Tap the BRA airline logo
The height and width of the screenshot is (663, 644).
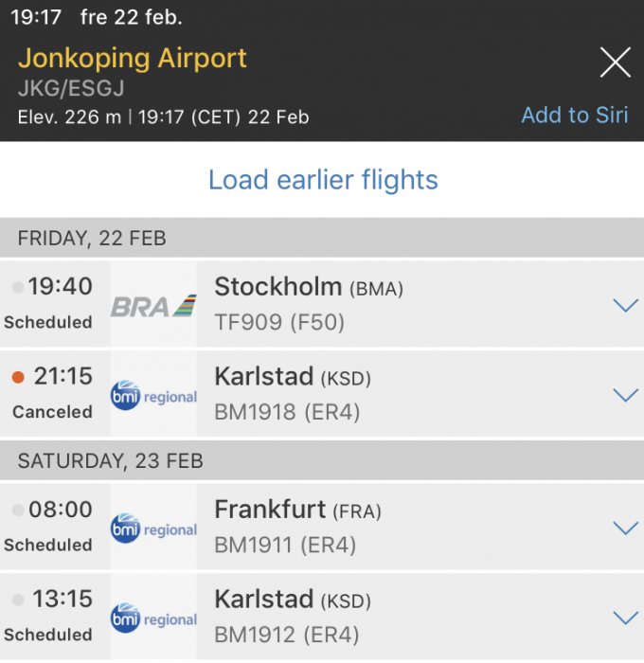click(153, 305)
